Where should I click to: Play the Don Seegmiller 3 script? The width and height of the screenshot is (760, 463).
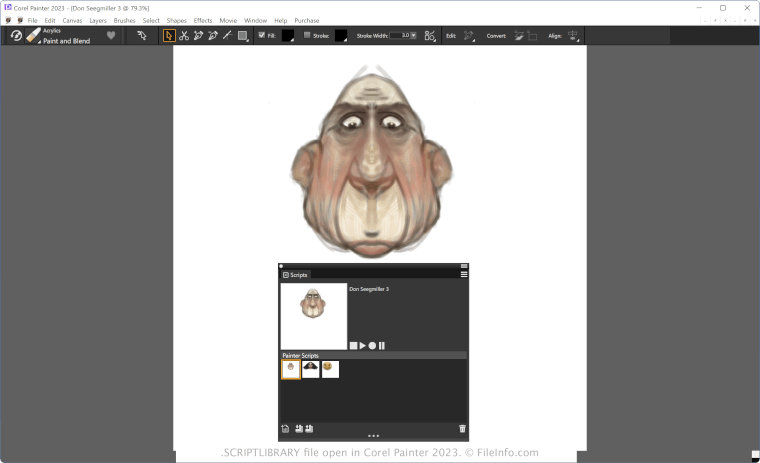tap(362, 346)
